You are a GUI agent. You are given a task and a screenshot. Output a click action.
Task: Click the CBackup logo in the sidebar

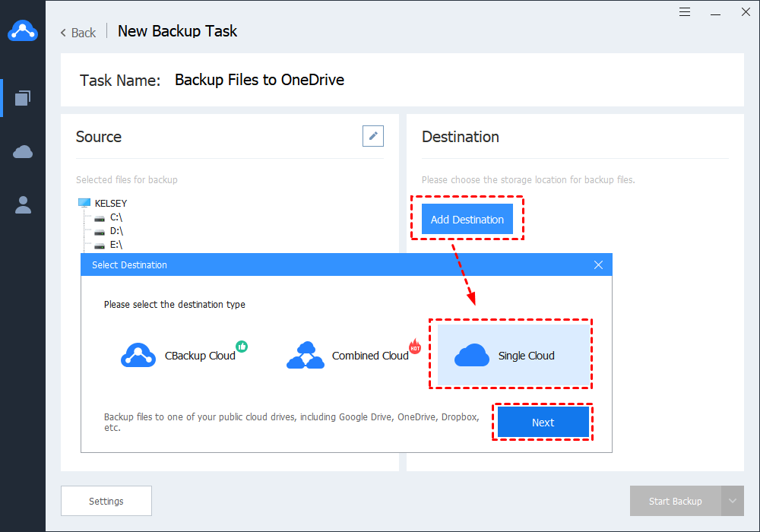pos(22,31)
